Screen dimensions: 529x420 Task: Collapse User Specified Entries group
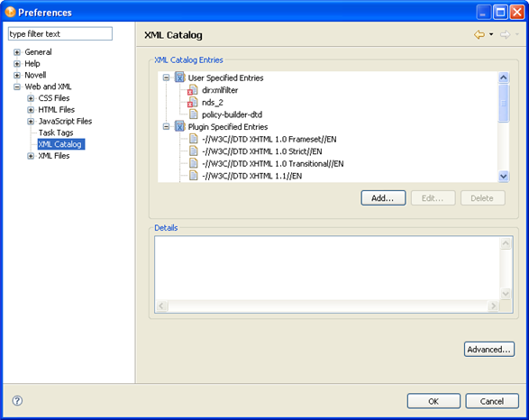click(x=166, y=78)
